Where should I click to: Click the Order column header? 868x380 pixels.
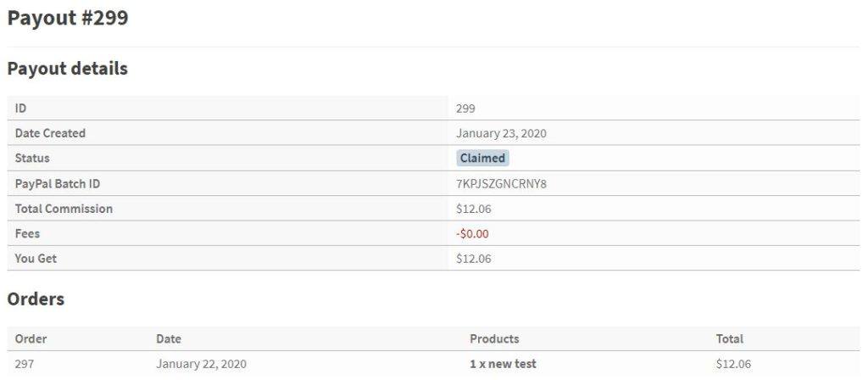tap(31, 338)
